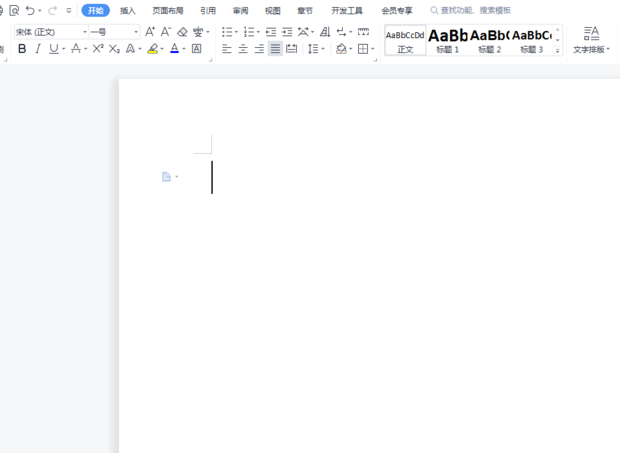The image size is (620, 453).
Task: Apply bulleted list
Action: [227, 32]
